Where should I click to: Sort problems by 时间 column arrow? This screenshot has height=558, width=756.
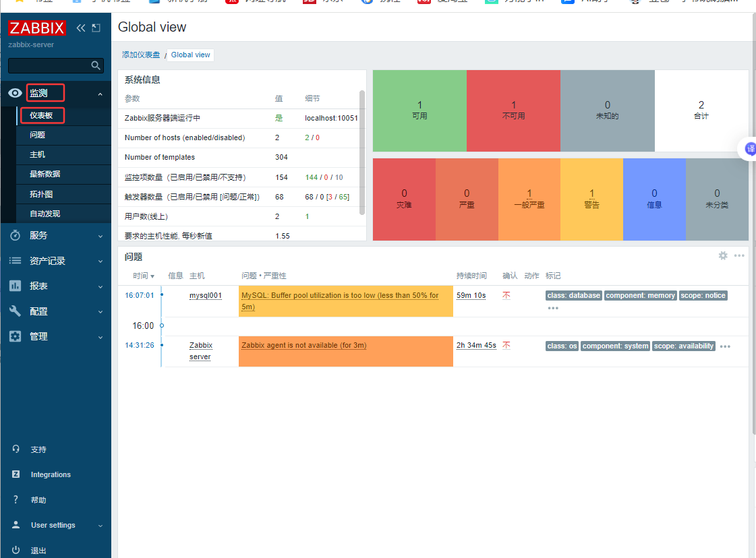pos(152,276)
